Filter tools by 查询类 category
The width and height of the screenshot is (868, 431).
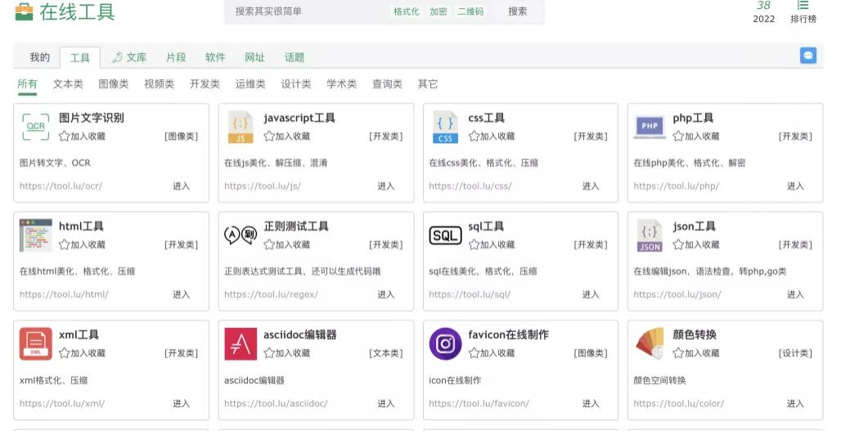[x=387, y=84]
